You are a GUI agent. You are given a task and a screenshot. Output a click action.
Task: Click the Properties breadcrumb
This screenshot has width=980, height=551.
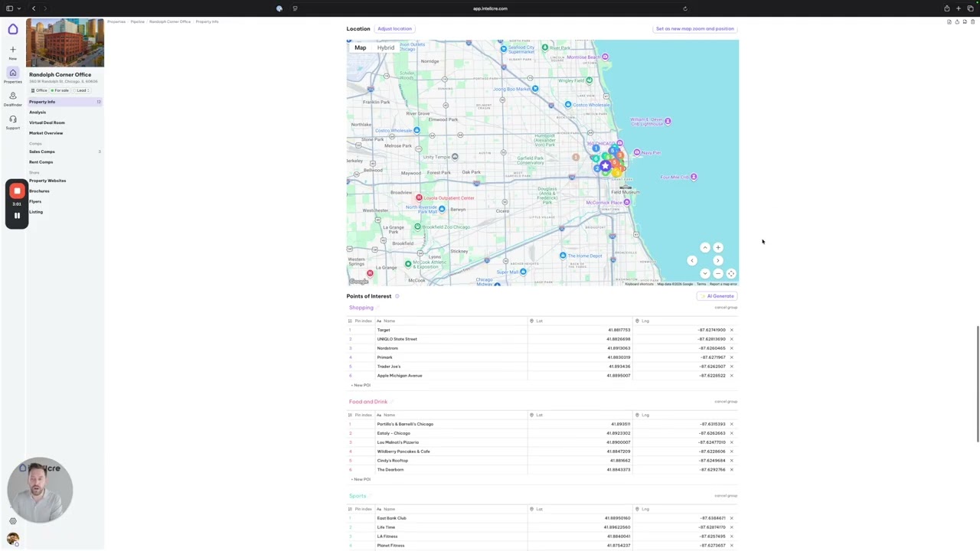click(116, 21)
